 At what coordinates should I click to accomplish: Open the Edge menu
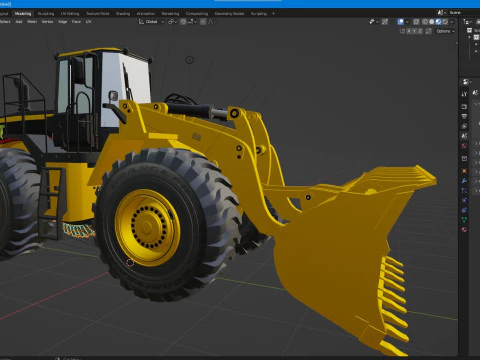(x=63, y=22)
